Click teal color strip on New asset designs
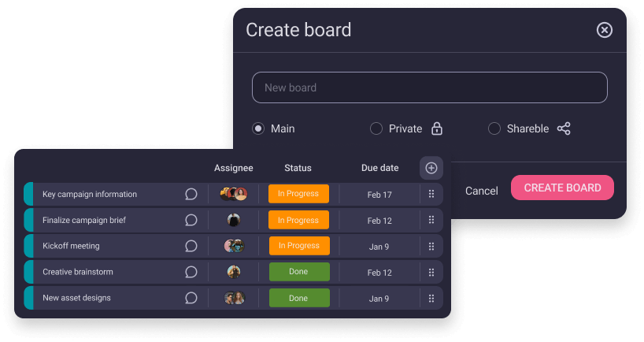 (x=29, y=298)
